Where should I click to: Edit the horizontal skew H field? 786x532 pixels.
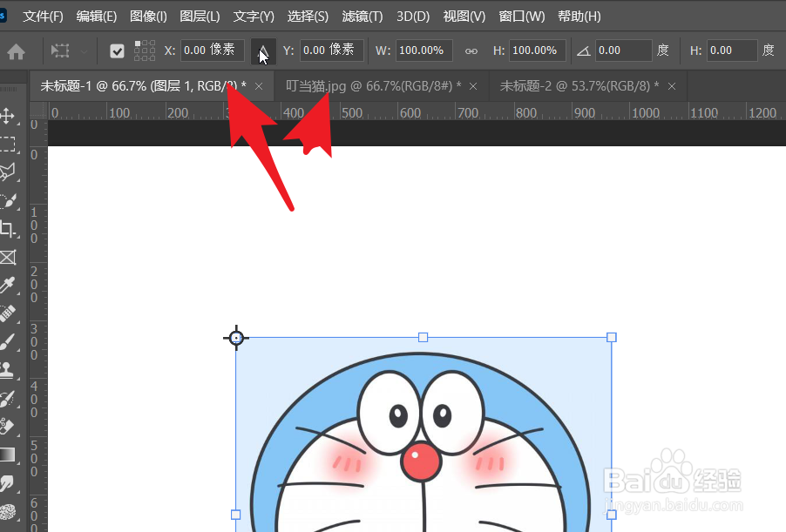click(732, 51)
